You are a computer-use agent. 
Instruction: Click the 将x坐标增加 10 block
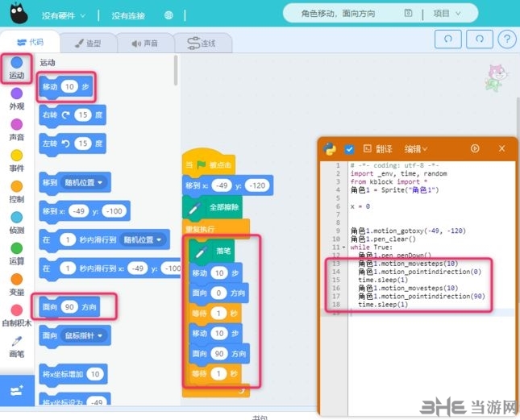pos(73,374)
